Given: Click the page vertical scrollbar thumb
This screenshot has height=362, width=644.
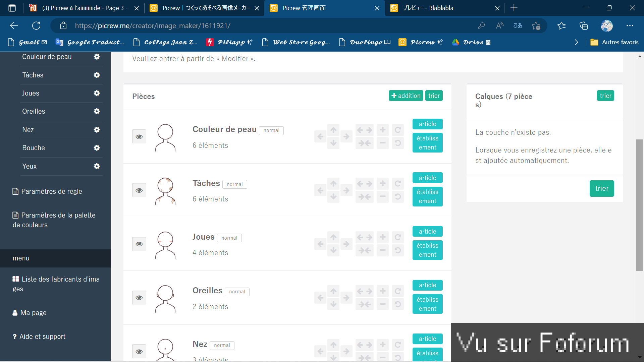Looking at the screenshot, I should pos(639,205).
